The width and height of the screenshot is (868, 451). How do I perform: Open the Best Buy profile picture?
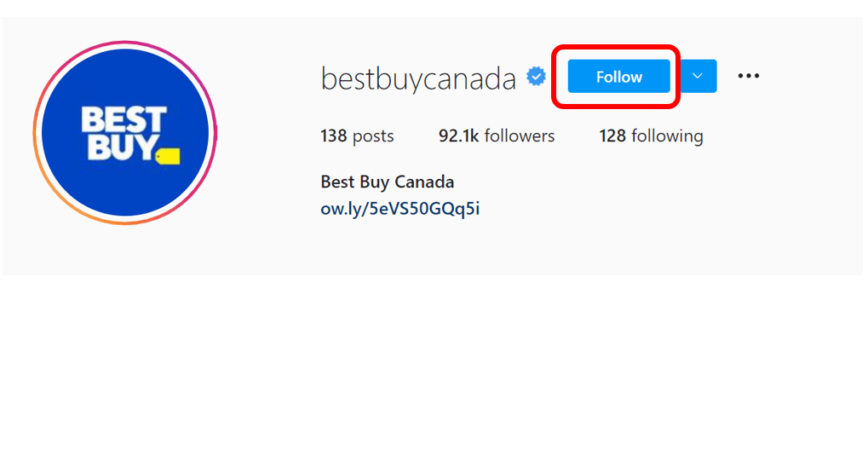(125, 133)
